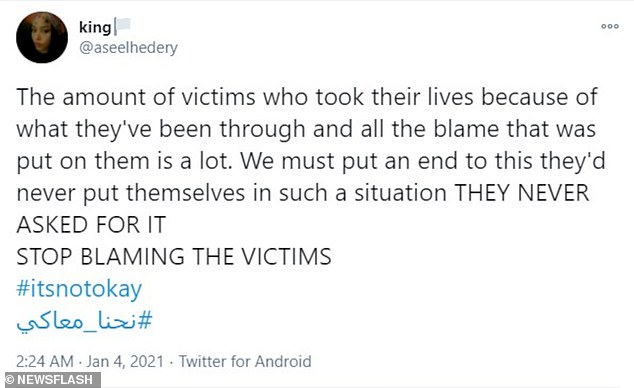Select the Jan 4, 2021 date
The height and width of the screenshot is (388, 634).
125,361
